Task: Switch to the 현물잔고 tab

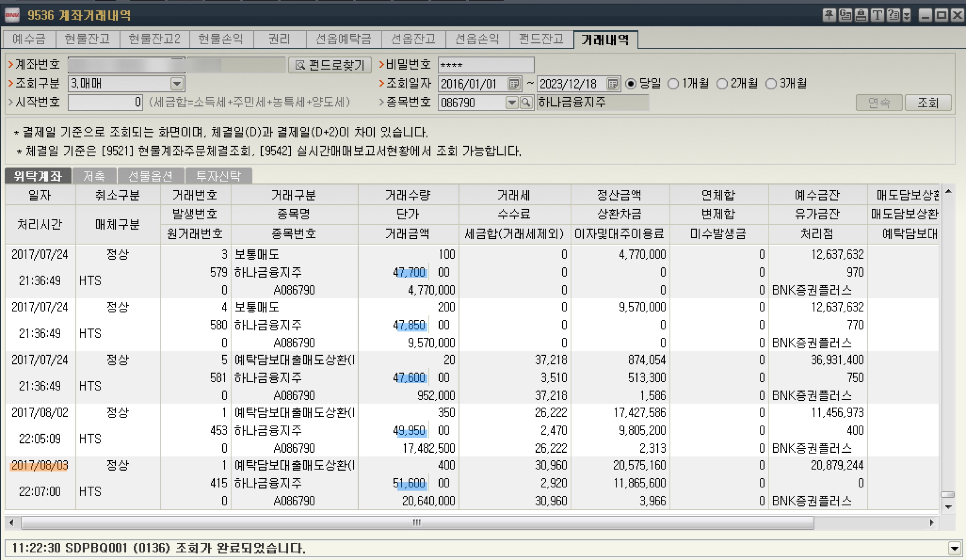Action: (x=87, y=39)
